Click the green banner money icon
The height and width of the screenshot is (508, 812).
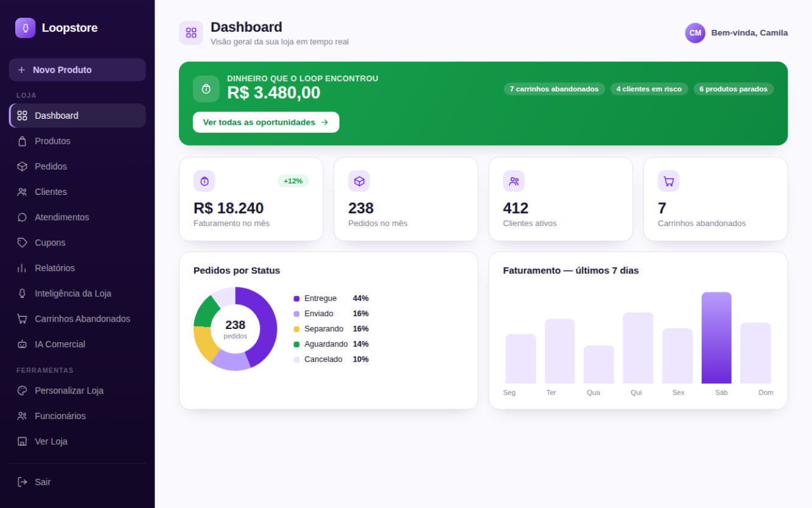(206, 89)
